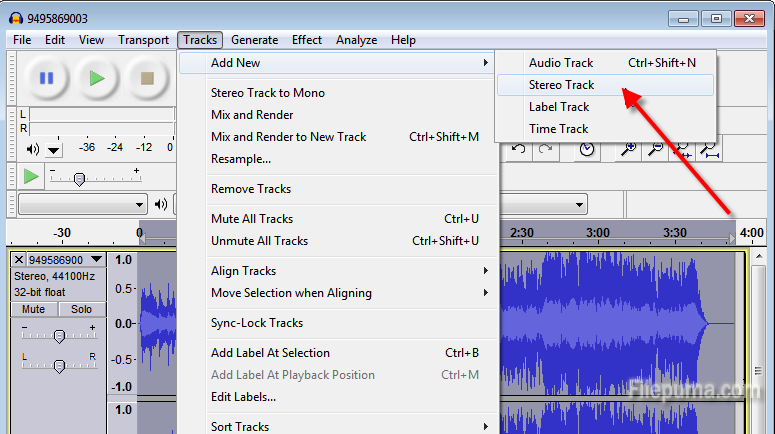Click the Undo arrow icon

518,149
